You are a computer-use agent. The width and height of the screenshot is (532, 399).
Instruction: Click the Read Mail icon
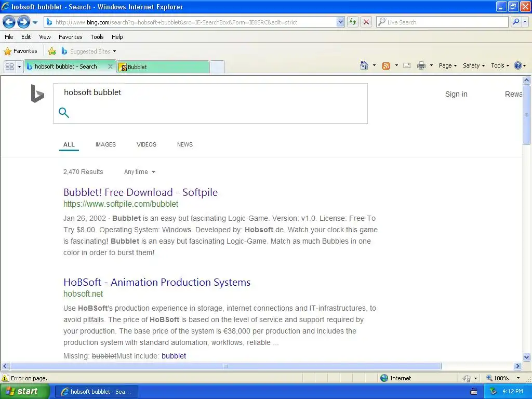(x=407, y=65)
